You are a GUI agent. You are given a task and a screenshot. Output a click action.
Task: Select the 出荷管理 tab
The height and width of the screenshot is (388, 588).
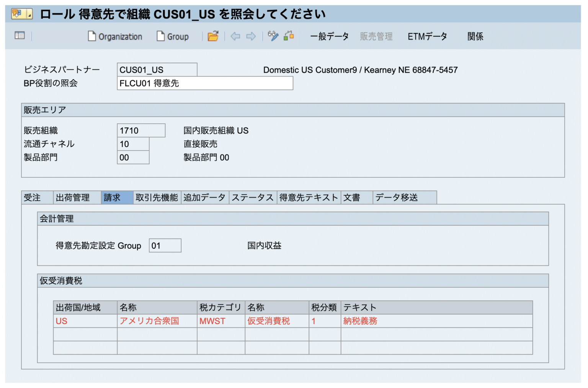(x=73, y=198)
